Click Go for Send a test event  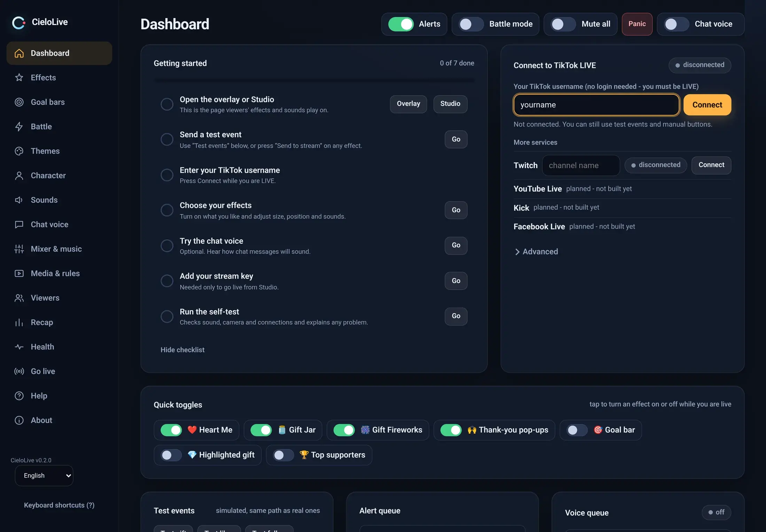click(456, 139)
